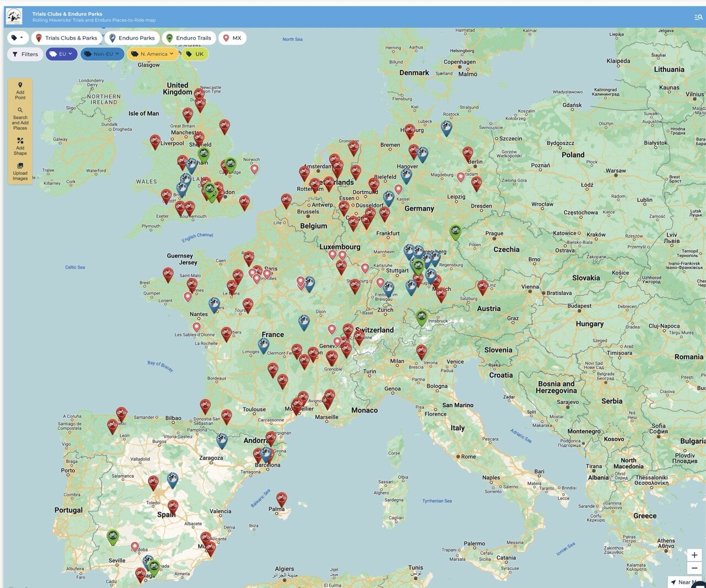The width and height of the screenshot is (706, 588).
Task: Select the Add Shape tool
Action: tap(20, 146)
